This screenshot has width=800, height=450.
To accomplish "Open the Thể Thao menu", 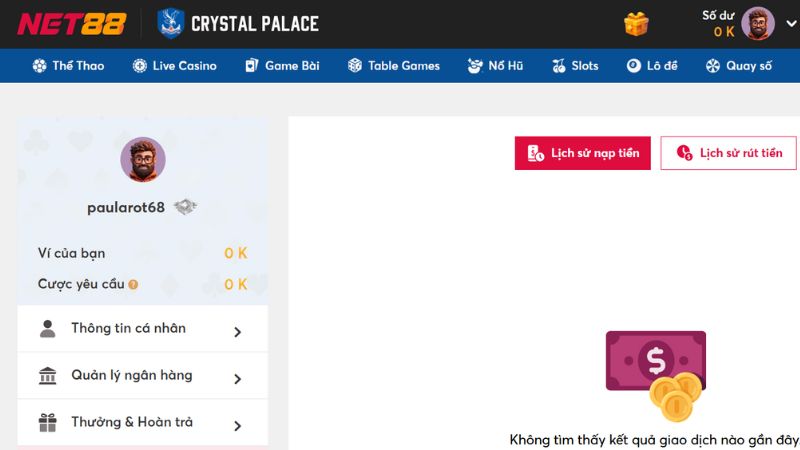I will point(67,66).
